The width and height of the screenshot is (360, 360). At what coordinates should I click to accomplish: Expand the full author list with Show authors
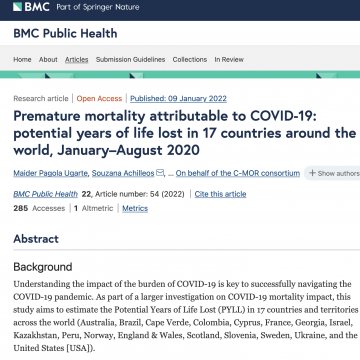click(x=334, y=173)
